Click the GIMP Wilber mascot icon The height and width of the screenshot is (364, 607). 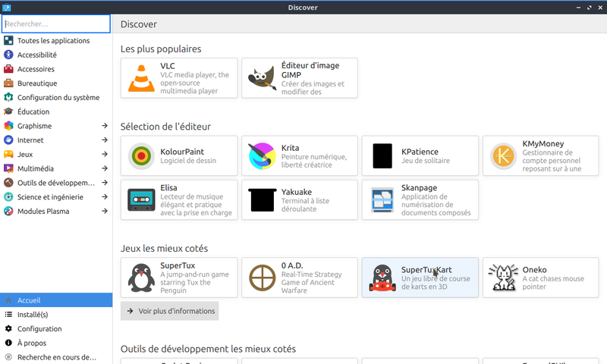click(262, 78)
